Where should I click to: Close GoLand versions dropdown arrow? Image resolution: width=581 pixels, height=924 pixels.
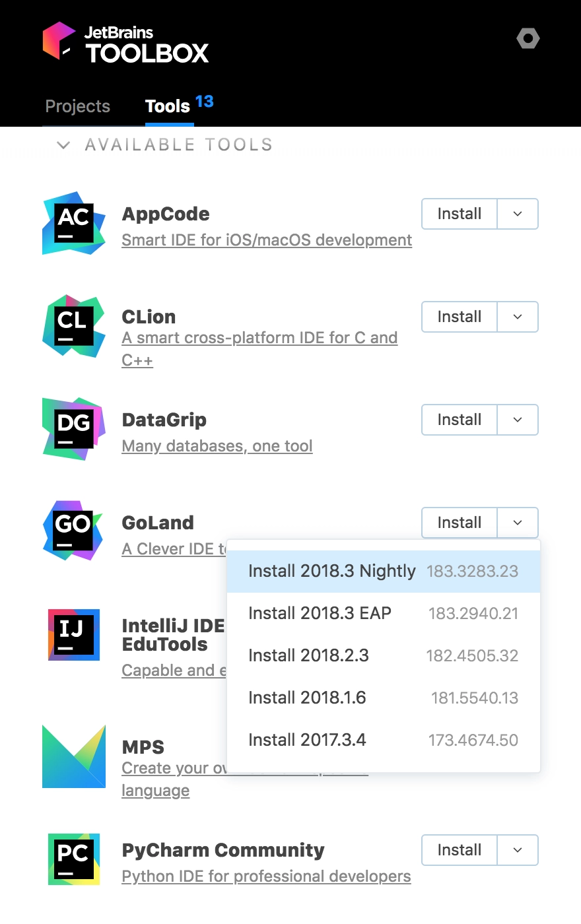(x=518, y=523)
